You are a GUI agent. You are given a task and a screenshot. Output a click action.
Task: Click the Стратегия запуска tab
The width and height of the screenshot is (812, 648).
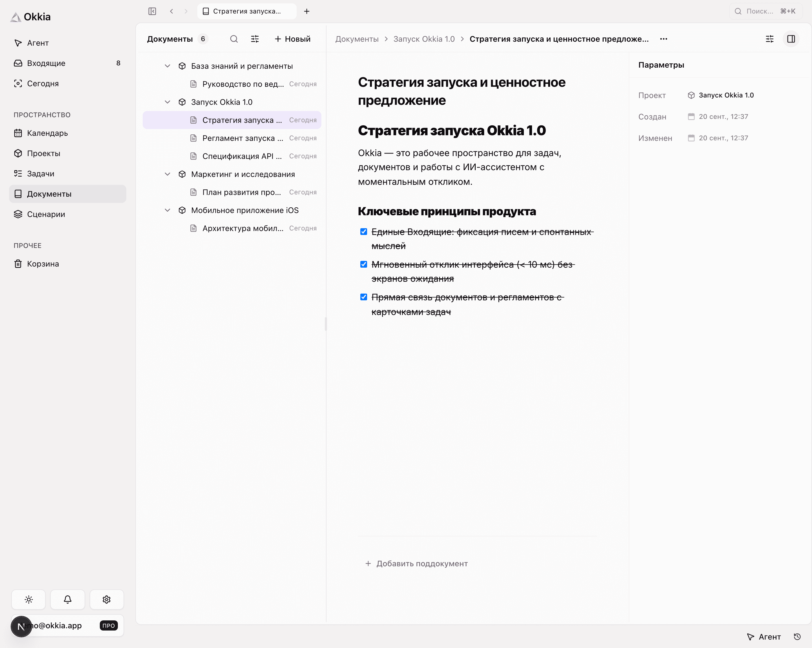(247, 11)
